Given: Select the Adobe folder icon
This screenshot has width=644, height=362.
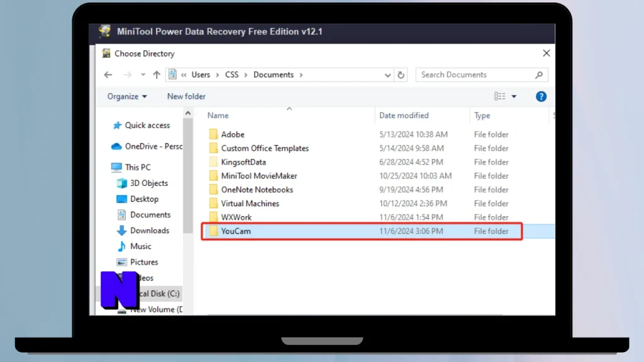Looking at the screenshot, I should pyautogui.click(x=213, y=134).
